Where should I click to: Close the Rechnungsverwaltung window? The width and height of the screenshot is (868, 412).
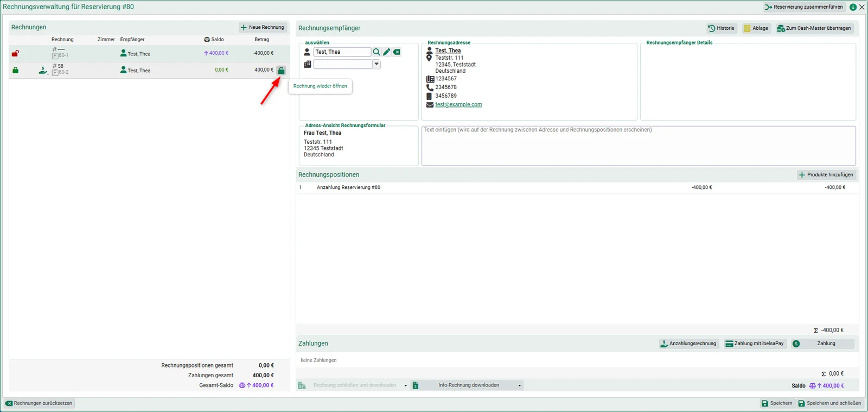[862, 7]
